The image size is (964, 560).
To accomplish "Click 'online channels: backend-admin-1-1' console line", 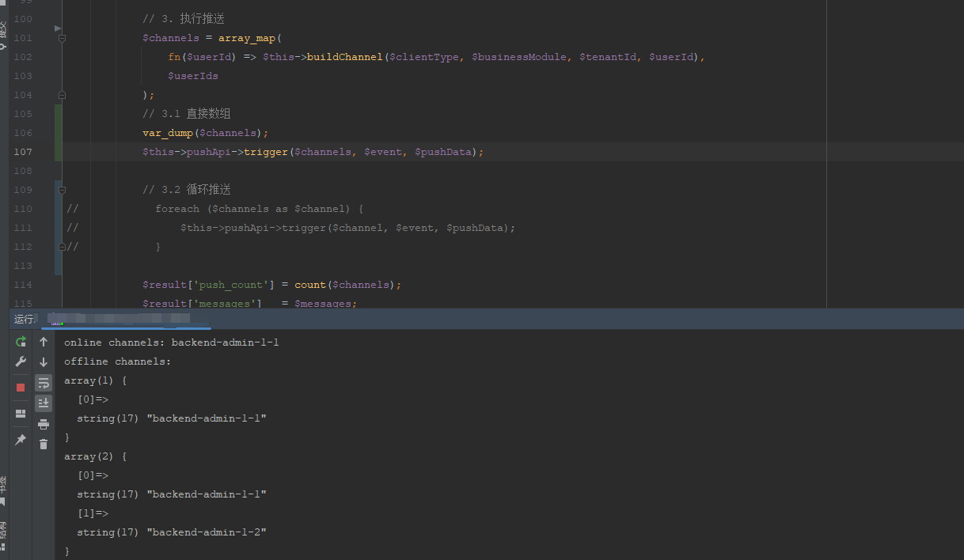I will tap(172, 342).
